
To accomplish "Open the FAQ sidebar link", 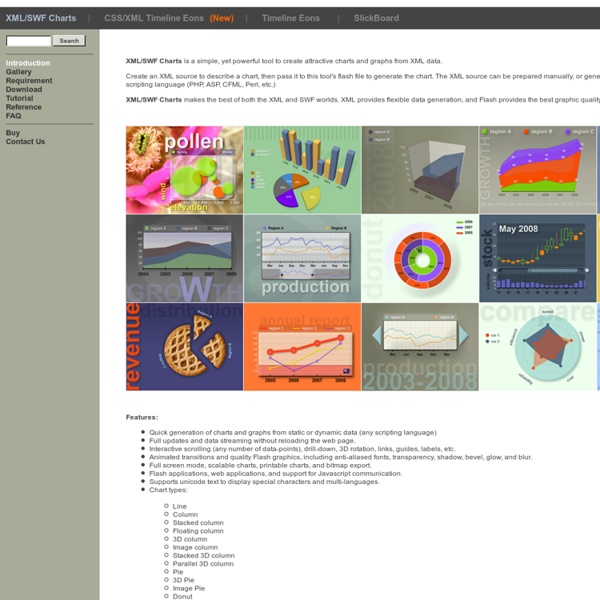I will coord(13,116).
